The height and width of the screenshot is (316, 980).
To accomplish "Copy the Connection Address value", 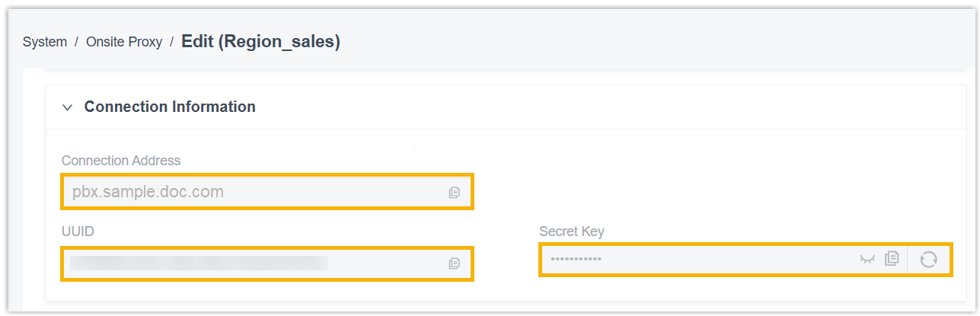I will [x=455, y=193].
